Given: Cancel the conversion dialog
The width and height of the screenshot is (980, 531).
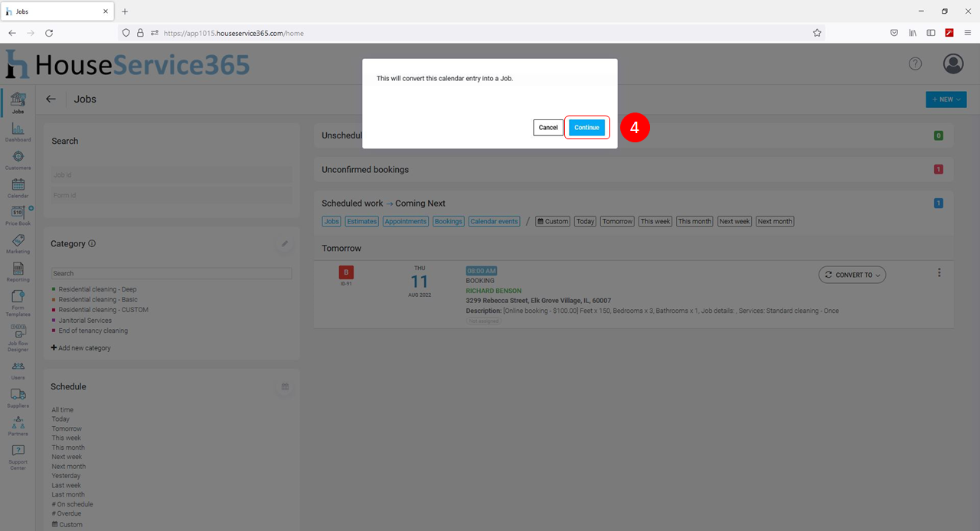Looking at the screenshot, I should 548,128.
